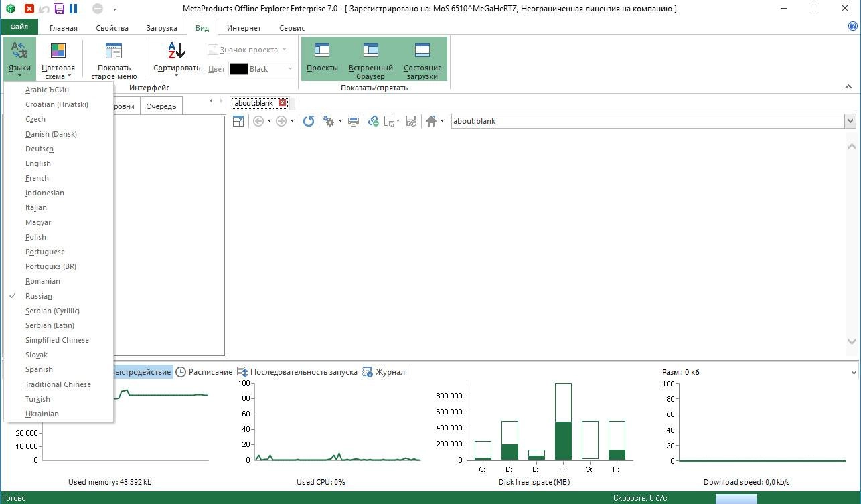This screenshot has width=861, height=504.
Task: Click the gears settings icon in browser toolbar
Action: (329, 121)
